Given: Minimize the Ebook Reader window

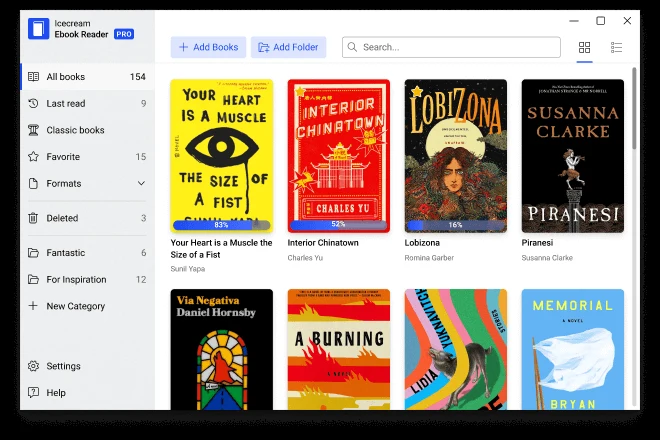Looking at the screenshot, I should (x=574, y=21).
